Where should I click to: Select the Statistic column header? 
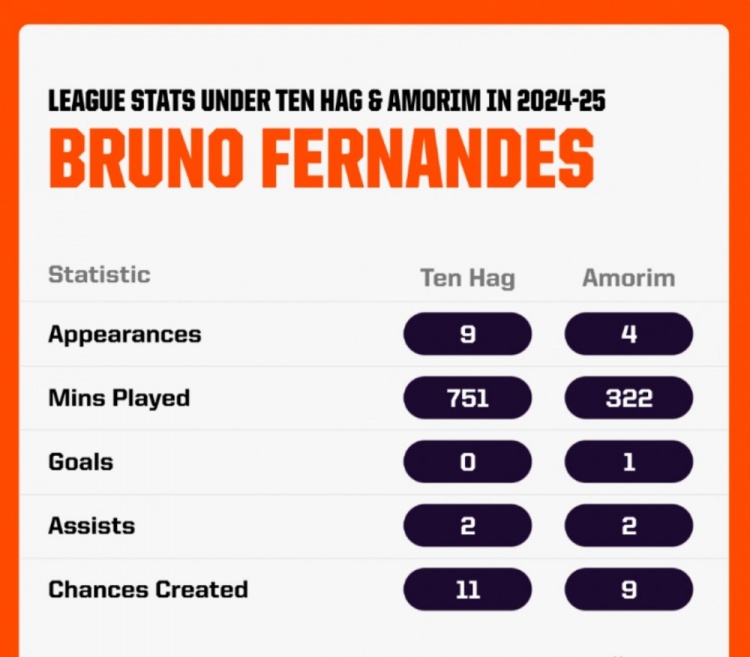99,275
